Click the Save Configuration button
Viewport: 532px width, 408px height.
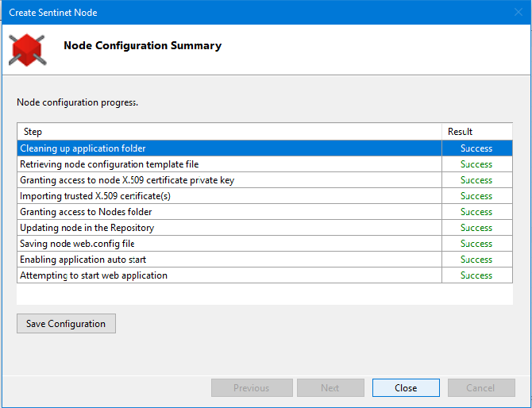click(x=66, y=324)
